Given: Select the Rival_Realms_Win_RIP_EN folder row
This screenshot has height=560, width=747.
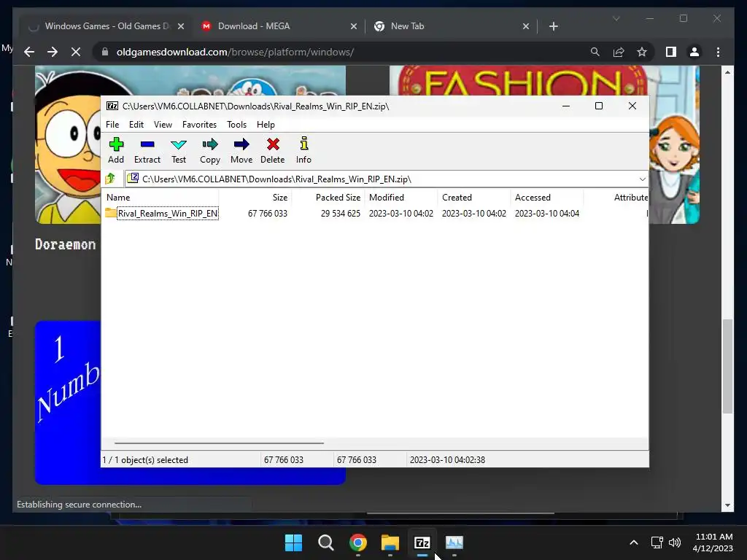Looking at the screenshot, I should tap(374, 214).
